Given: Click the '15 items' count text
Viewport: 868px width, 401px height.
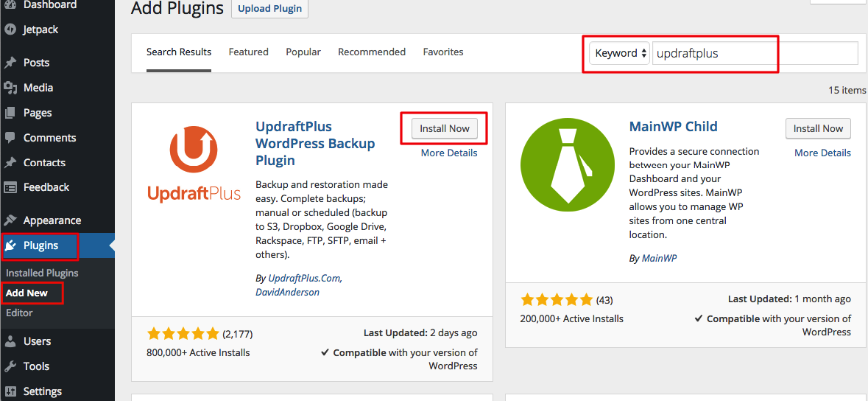Looking at the screenshot, I should 847,90.
